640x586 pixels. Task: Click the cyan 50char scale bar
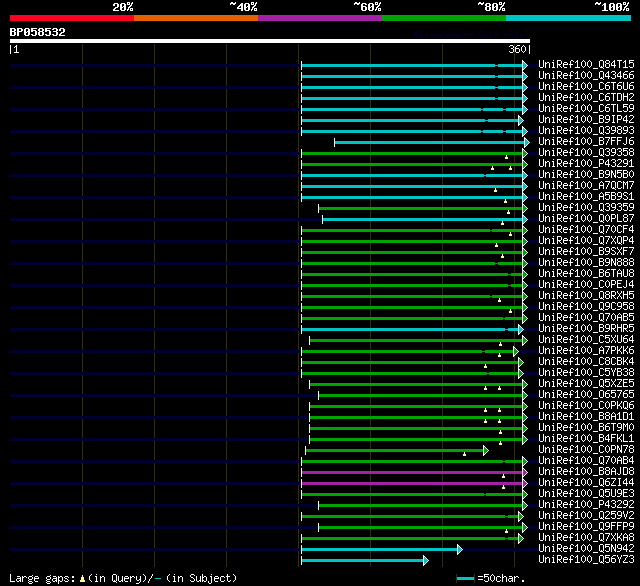(x=466, y=578)
